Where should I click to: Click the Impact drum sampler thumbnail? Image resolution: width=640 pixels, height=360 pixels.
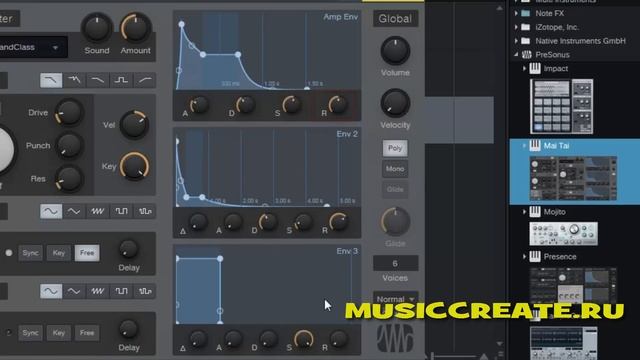point(562,107)
